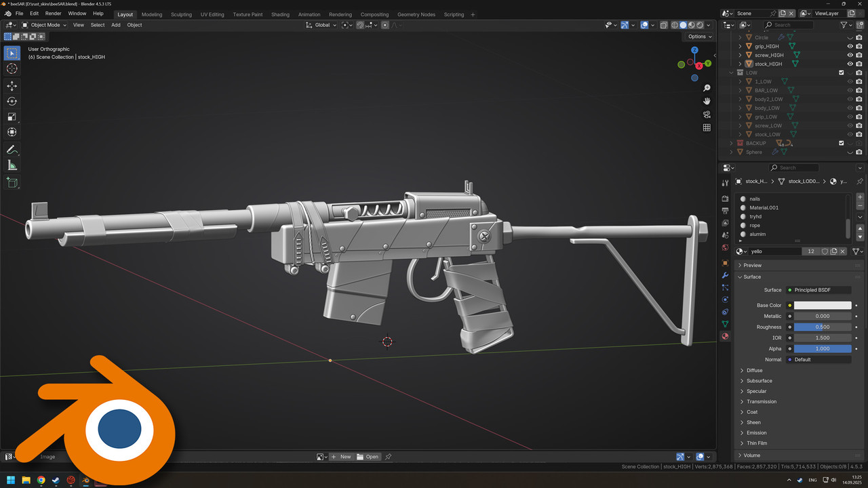Click the Alpha value slider
The height and width of the screenshot is (488, 868).
click(823, 348)
